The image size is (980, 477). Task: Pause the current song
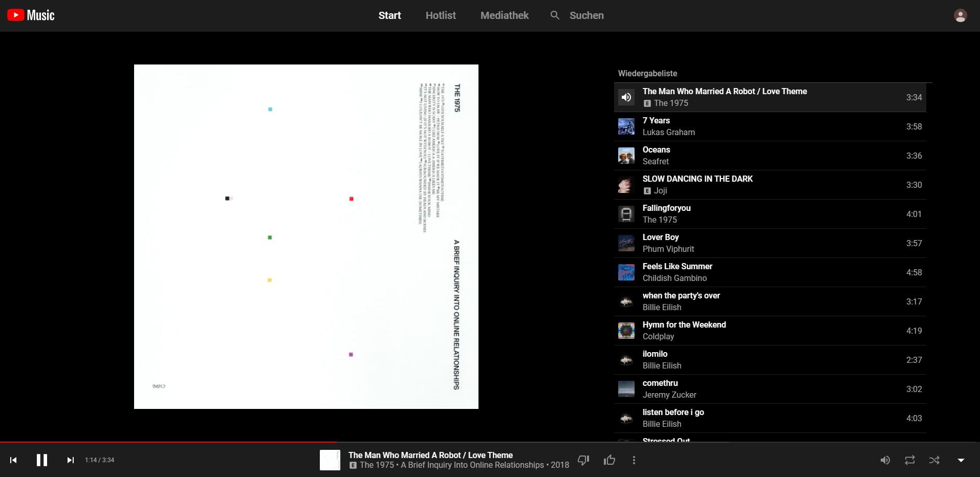click(42, 460)
